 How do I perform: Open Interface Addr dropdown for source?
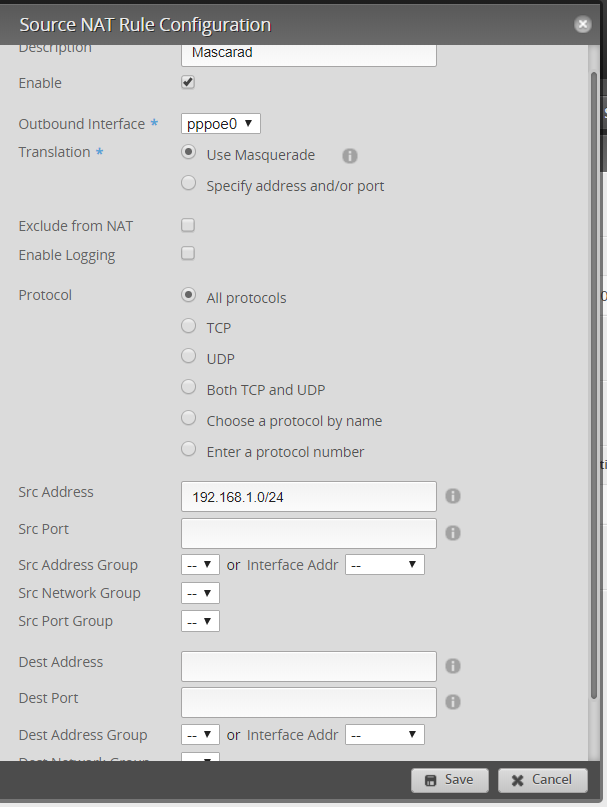coord(385,565)
